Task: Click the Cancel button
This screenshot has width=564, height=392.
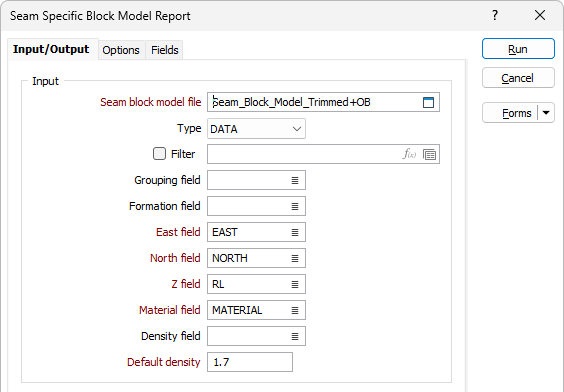Action: (x=518, y=78)
